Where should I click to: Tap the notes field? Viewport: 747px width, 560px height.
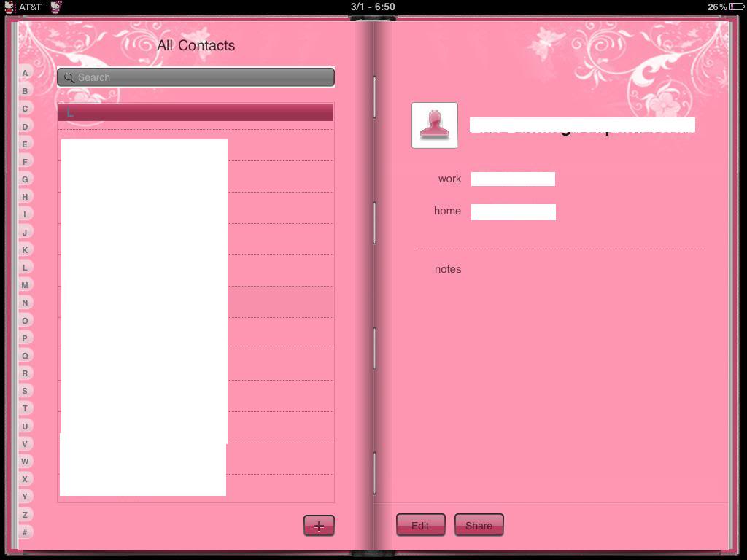[x=448, y=269]
